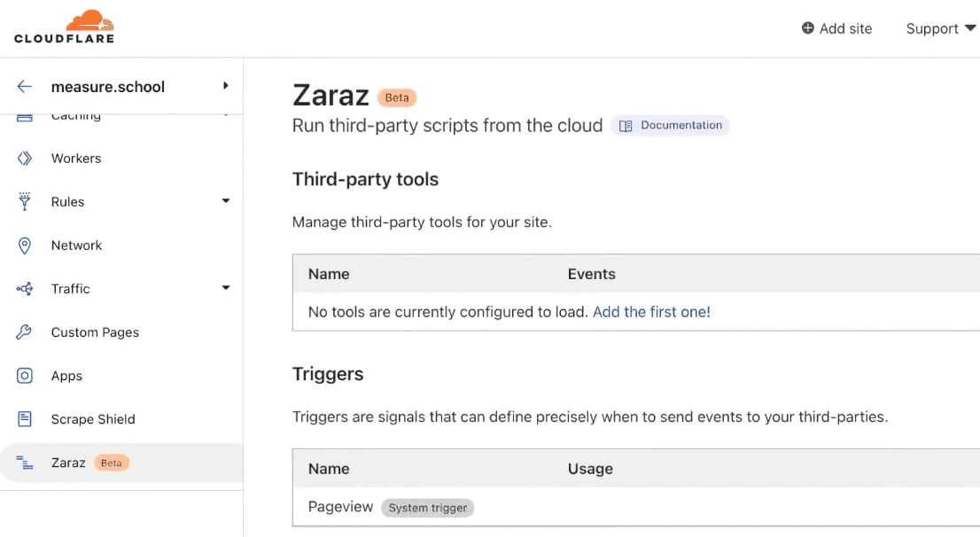Select the Workers icon in the sidebar
980x537 pixels.
[26, 158]
